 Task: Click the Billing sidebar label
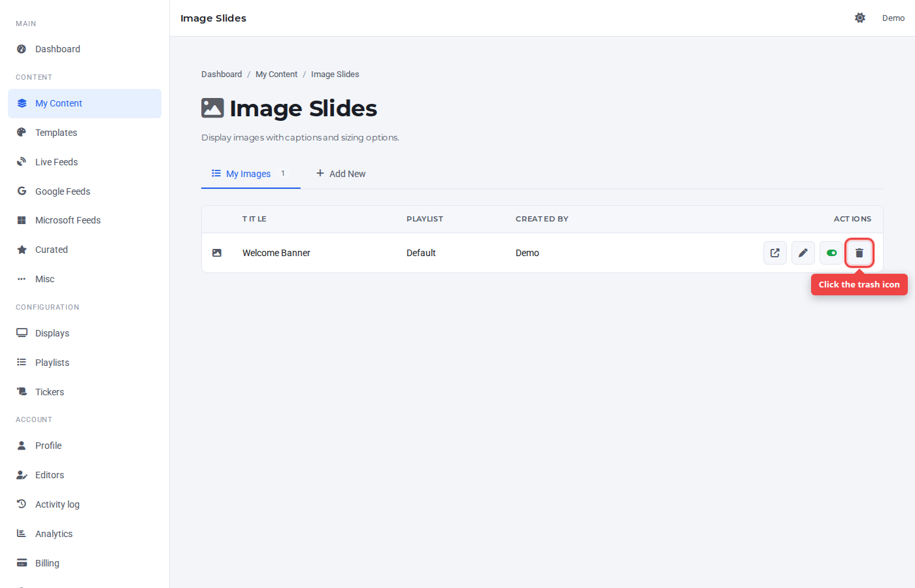pyautogui.click(x=47, y=563)
